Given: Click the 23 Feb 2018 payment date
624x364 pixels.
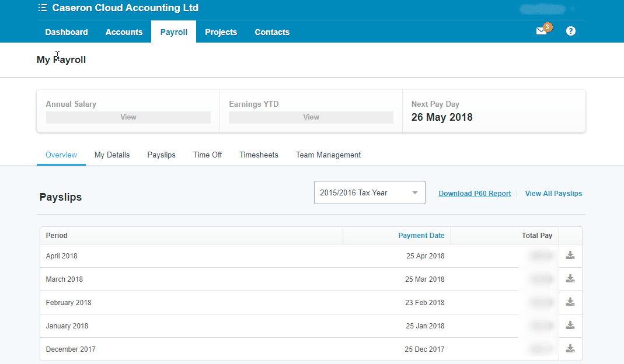Looking at the screenshot, I should click(x=424, y=302).
